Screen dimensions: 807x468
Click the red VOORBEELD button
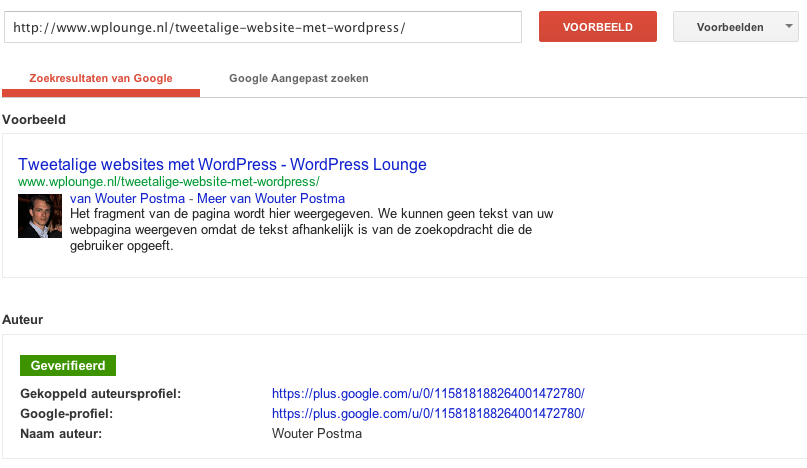[598, 27]
